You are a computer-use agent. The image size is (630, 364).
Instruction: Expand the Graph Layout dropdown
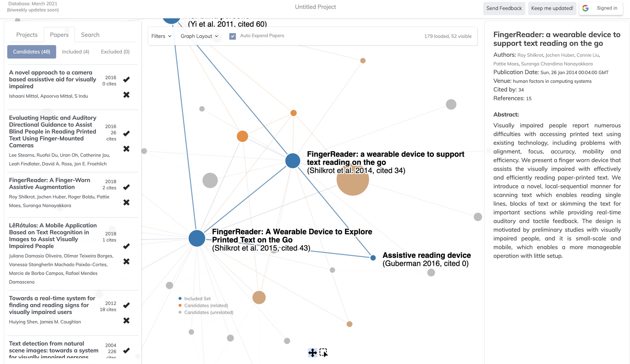click(199, 36)
